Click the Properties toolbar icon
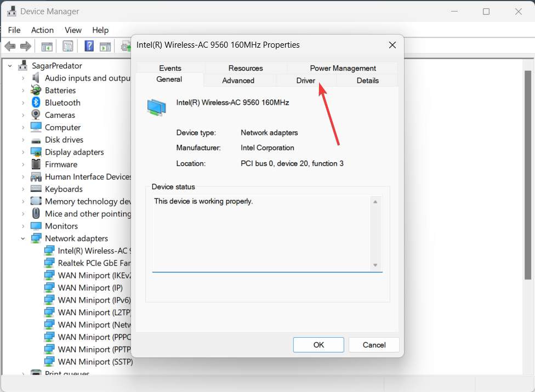The height and width of the screenshot is (392, 535). 68,46
